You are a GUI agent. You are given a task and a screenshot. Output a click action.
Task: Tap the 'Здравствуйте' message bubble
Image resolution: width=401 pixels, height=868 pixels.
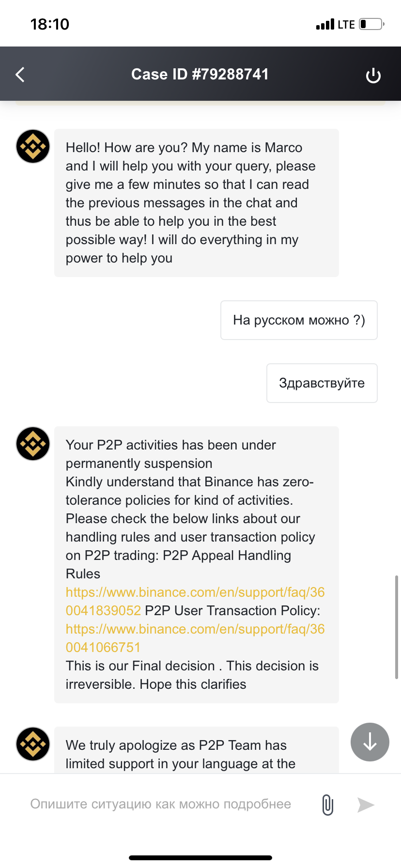click(x=322, y=383)
